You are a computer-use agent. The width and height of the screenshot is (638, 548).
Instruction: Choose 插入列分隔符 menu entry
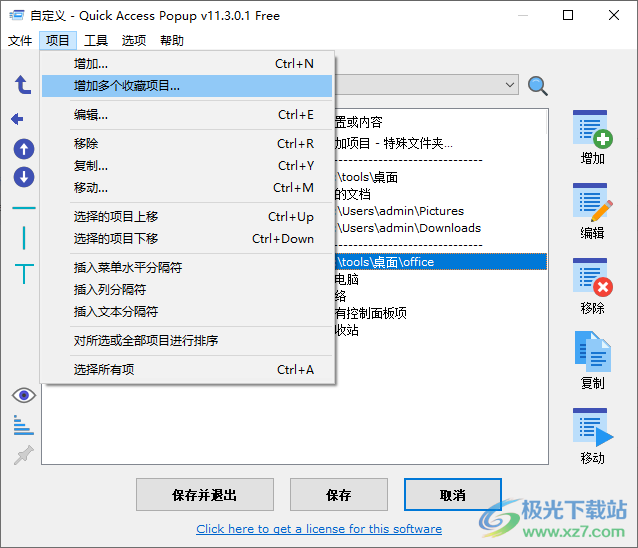coord(187,289)
